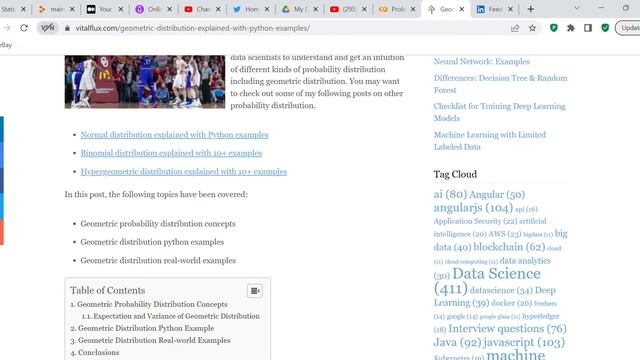Close the Geo tab
Screen dimensions: 640x360
tap(462, 9)
